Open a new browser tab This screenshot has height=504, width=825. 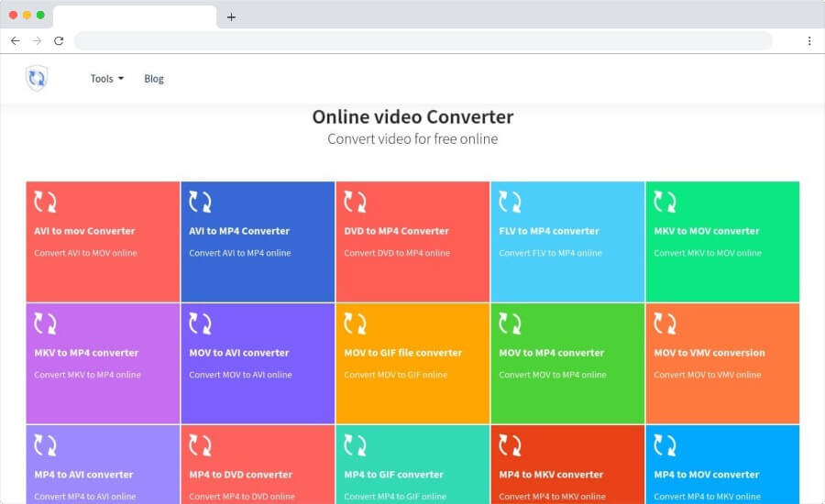pyautogui.click(x=231, y=17)
